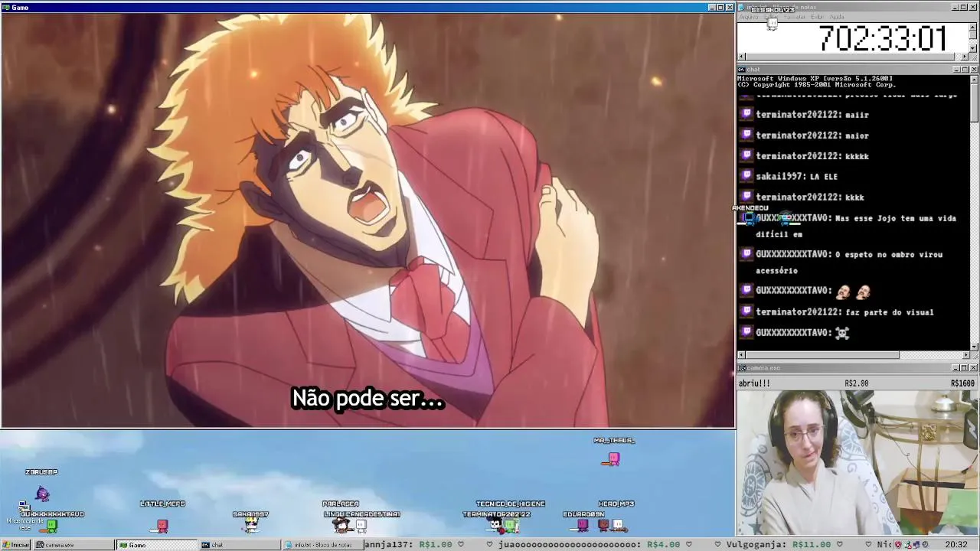Click message 'Mas esse Jojo tem uma vida'
980x551 pixels.
coord(896,218)
